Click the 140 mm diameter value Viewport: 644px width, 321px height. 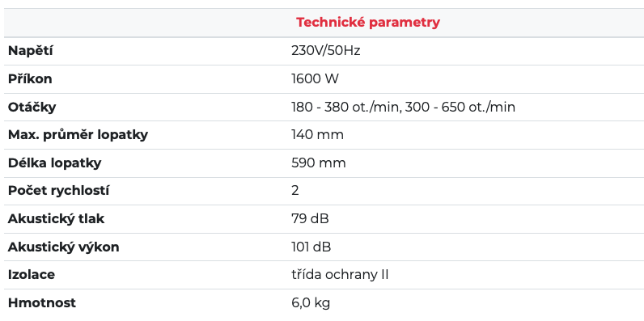tap(317, 135)
